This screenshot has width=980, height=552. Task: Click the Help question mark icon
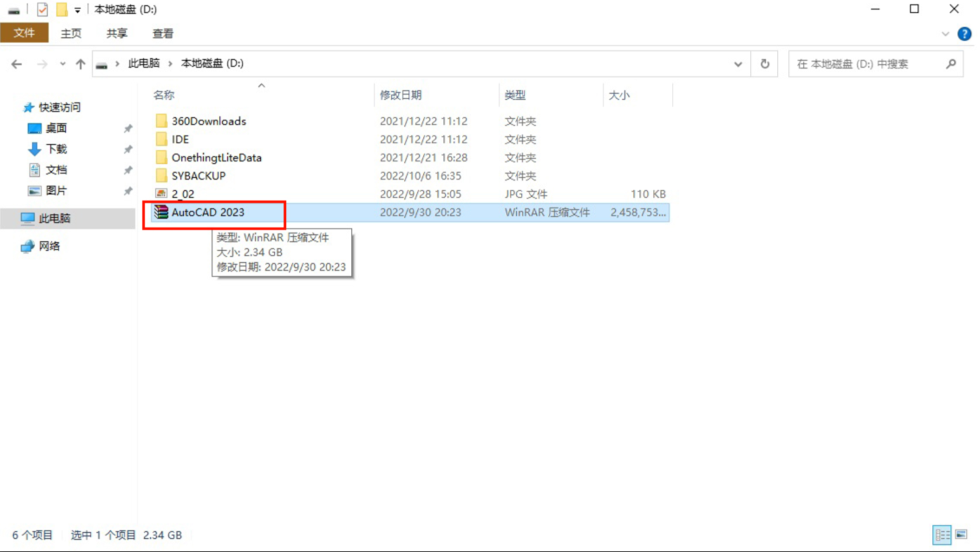click(x=964, y=34)
